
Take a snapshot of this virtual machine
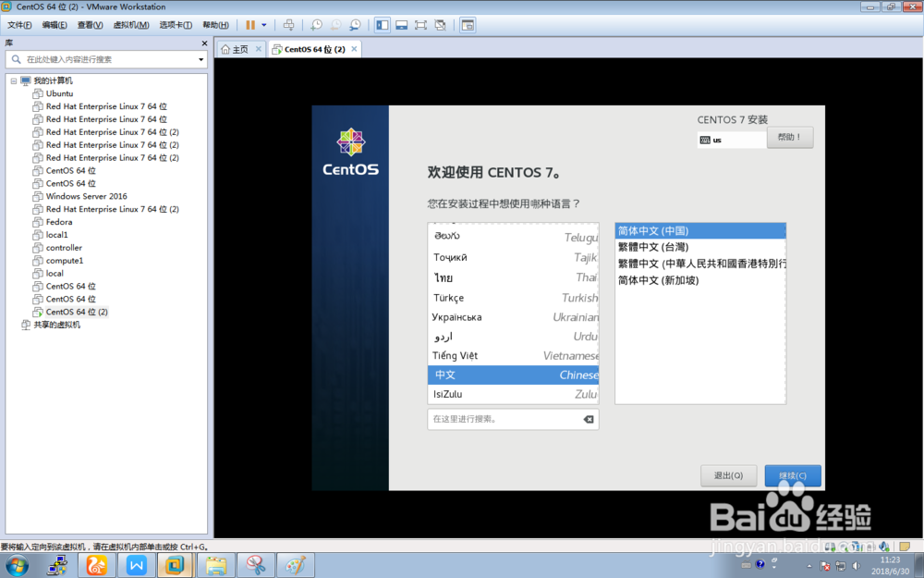[x=316, y=25]
